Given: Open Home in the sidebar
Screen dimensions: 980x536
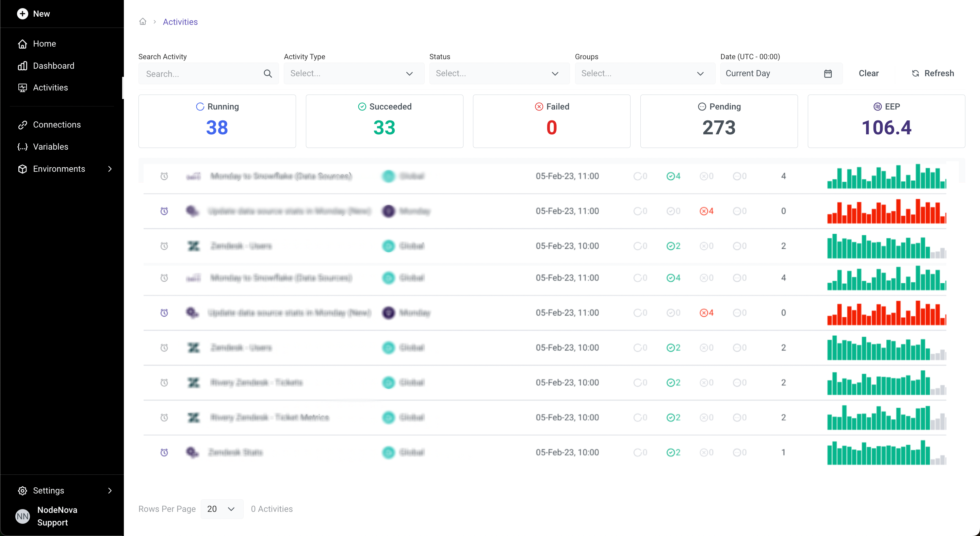Looking at the screenshot, I should coord(44,44).
